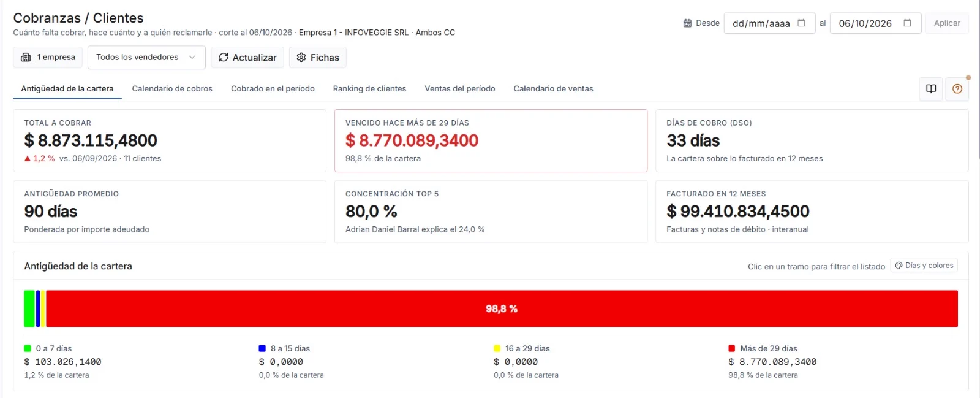Select Facturado en 12 meses card
The height and width of the screenshot is (398, 980).
click(x=812, y=212)
